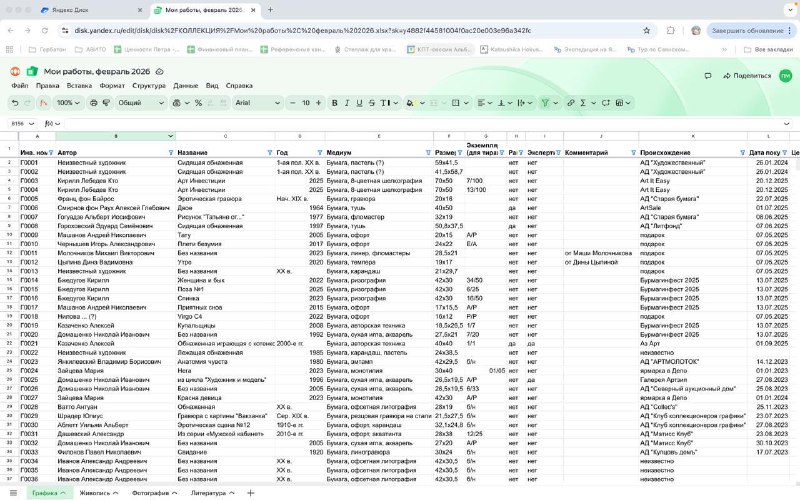
Task: Open the 'Формат' menu
Action: click(113, 86)
